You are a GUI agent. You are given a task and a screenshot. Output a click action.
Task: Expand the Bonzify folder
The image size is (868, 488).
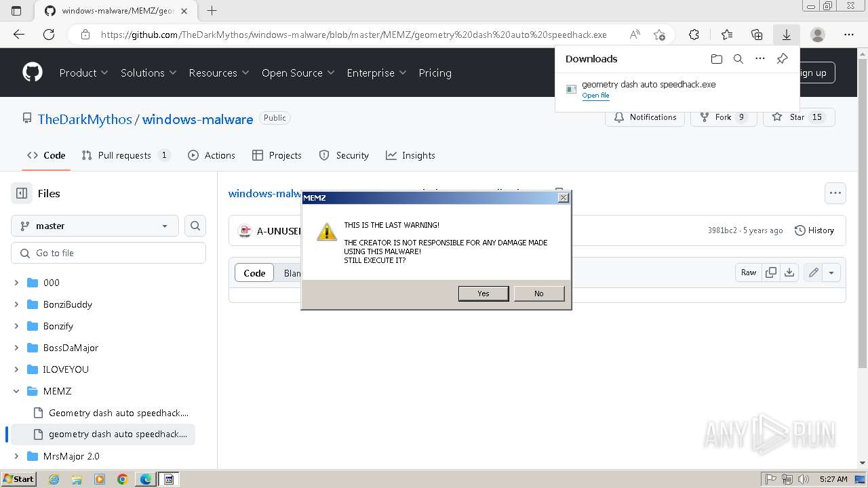[17, 326]
